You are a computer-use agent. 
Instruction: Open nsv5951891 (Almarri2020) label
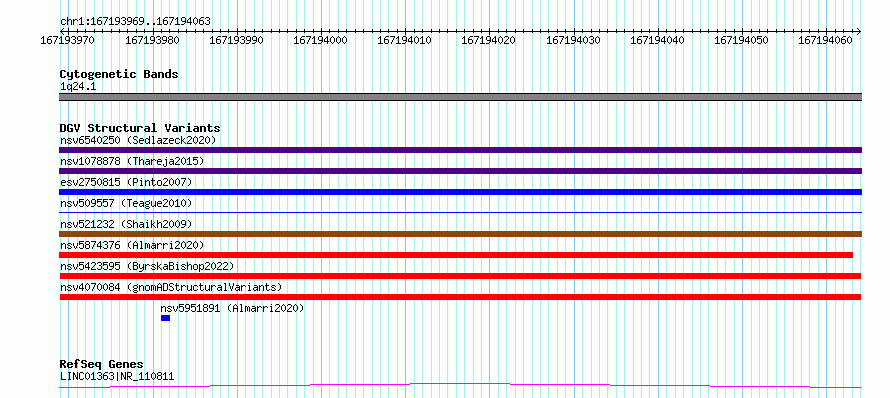click(x=232, y=308)
